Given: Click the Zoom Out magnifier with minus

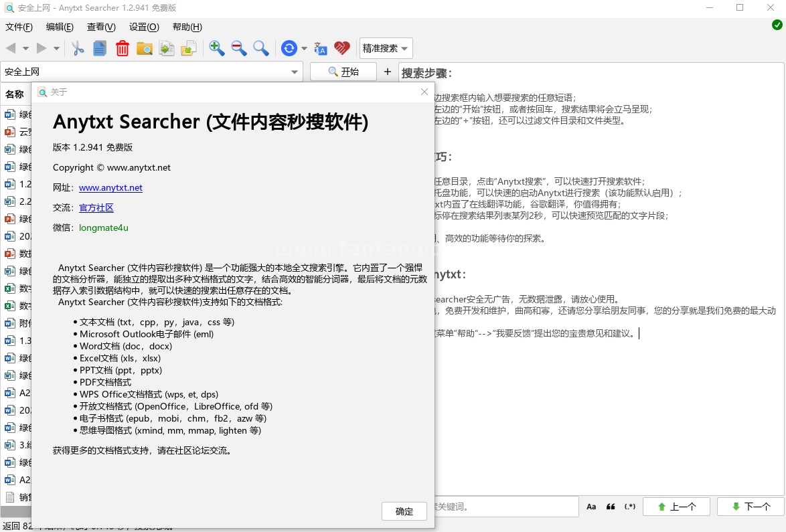Looking at the screenshot, I should (238, 48).
